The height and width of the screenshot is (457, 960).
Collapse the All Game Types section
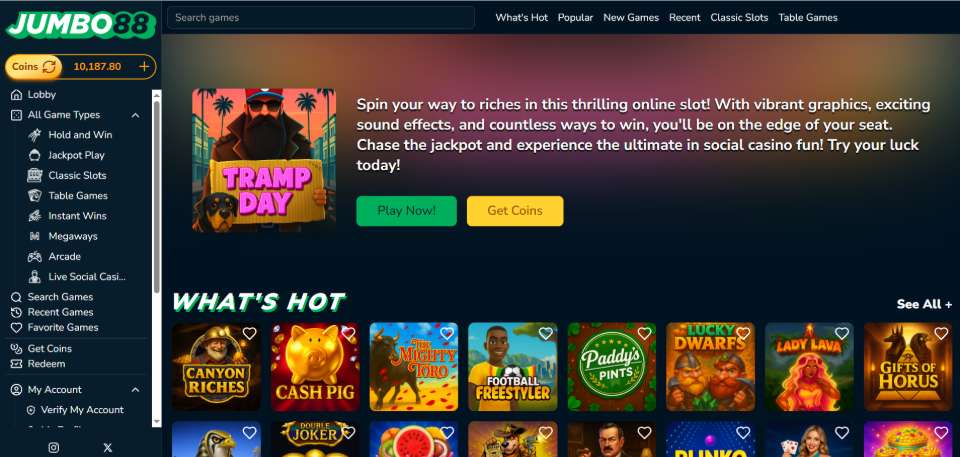(x=135, y=115)
